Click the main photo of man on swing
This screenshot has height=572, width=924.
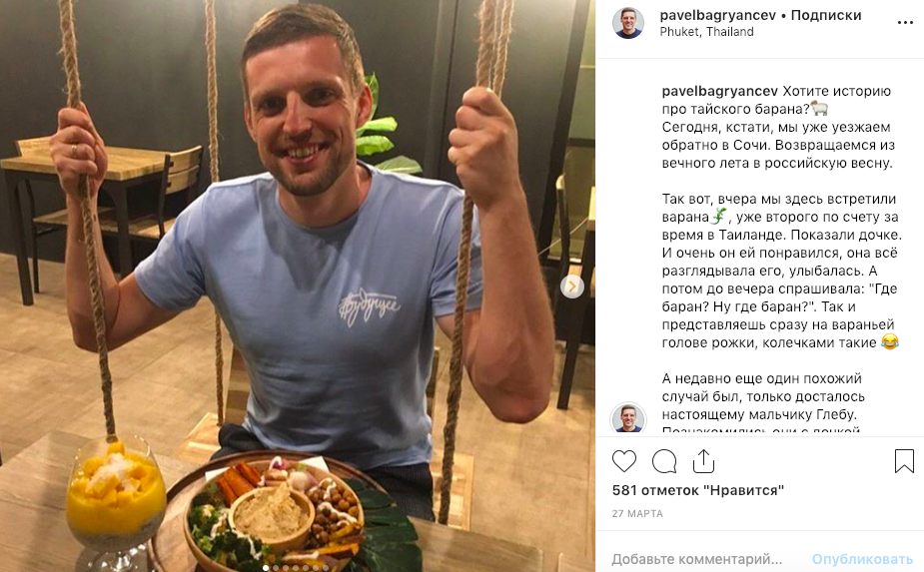(x=298, y=286)
